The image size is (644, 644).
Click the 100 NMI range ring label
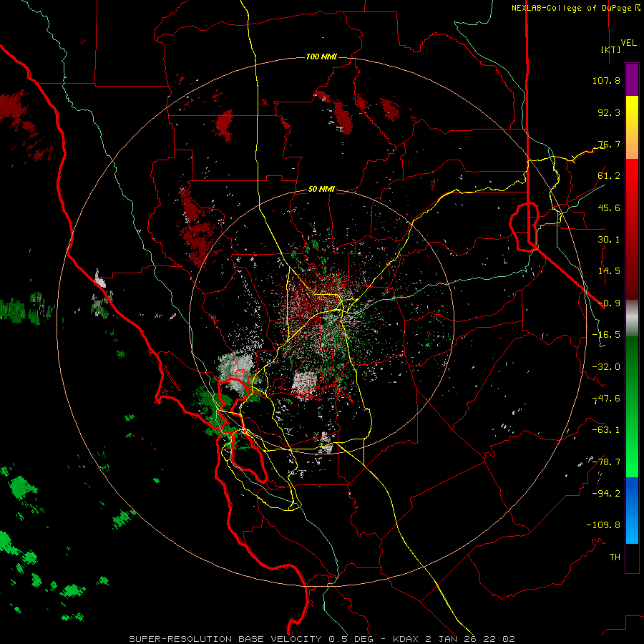321,57
